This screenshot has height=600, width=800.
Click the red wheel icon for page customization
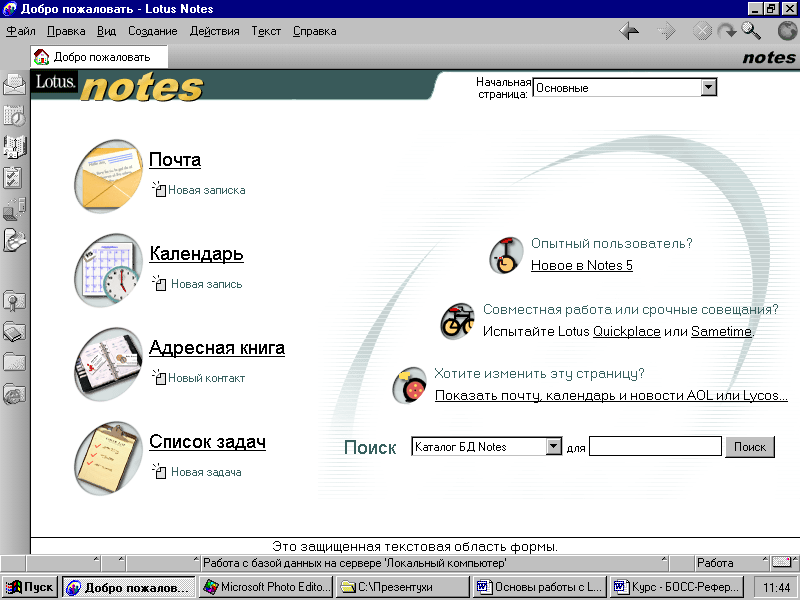point(409,386)
